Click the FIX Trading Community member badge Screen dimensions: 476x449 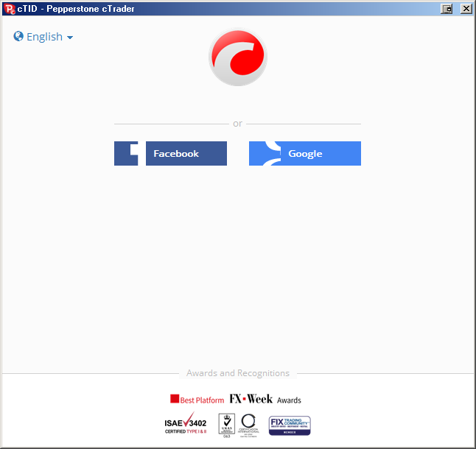[x=290, y=425]
